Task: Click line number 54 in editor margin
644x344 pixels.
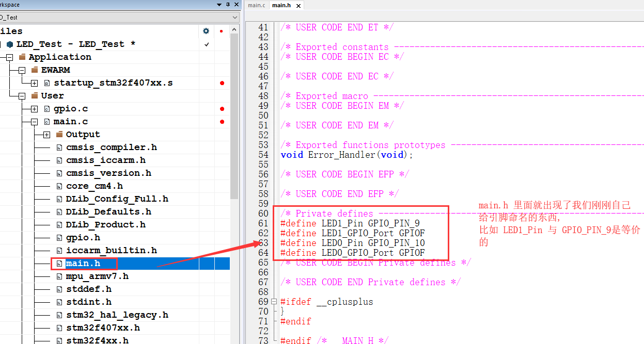Action: coord(263,155)
